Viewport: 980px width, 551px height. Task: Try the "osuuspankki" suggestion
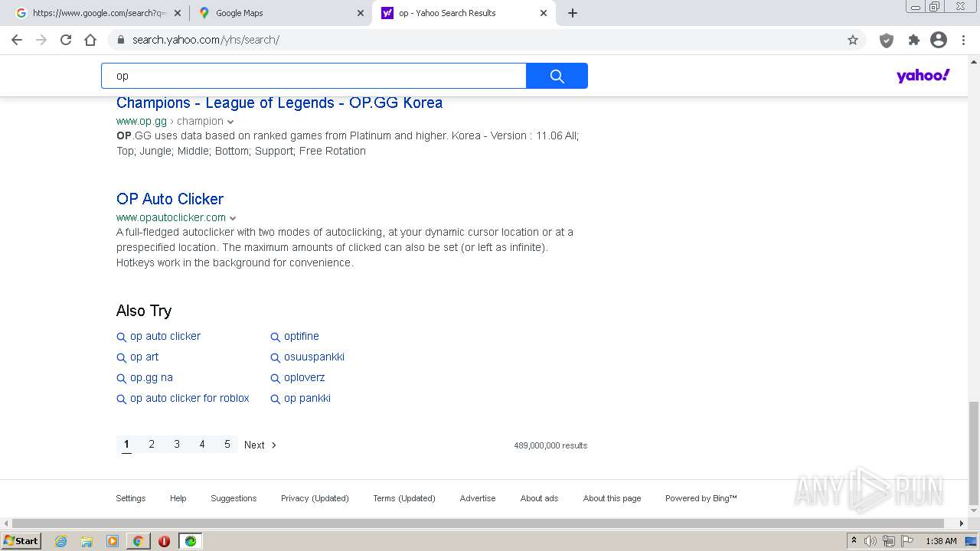[x=314, y=357]
